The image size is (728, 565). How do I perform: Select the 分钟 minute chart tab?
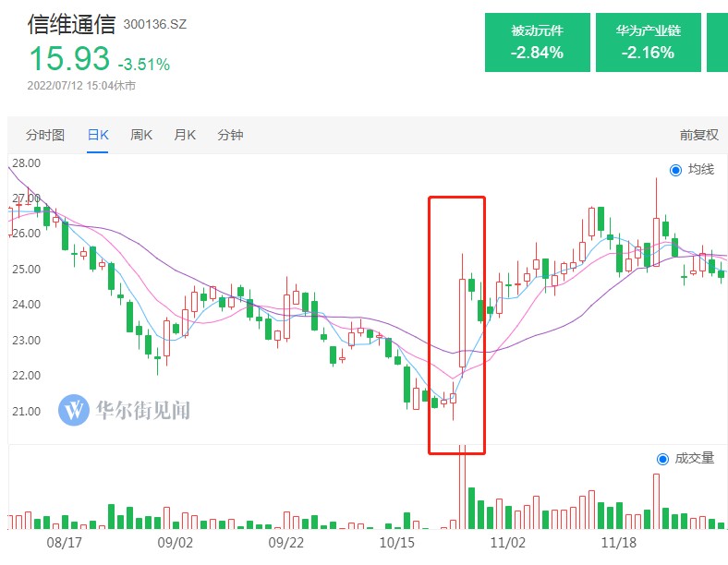tap(230, 135)
